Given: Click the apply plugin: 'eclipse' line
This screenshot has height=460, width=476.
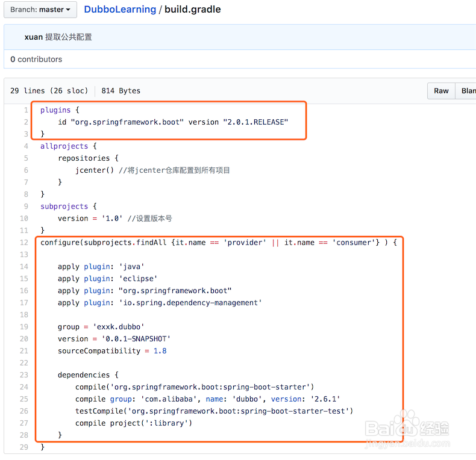Looking at the screenshot, I should click(107, 279).
